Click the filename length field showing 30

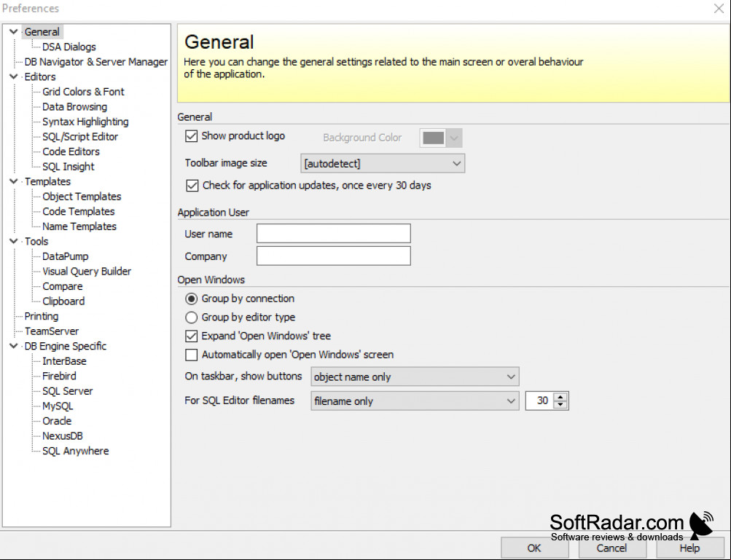pos(539,401)
